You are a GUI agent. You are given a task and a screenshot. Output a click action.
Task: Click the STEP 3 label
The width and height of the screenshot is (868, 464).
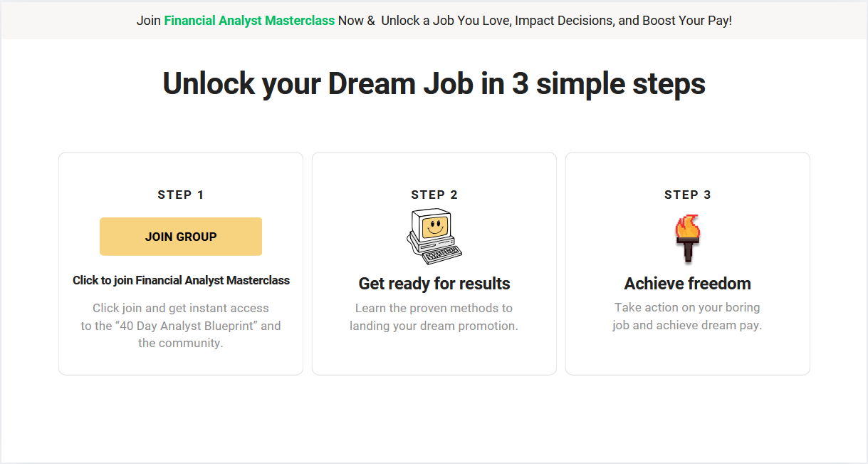pos(688,195)
